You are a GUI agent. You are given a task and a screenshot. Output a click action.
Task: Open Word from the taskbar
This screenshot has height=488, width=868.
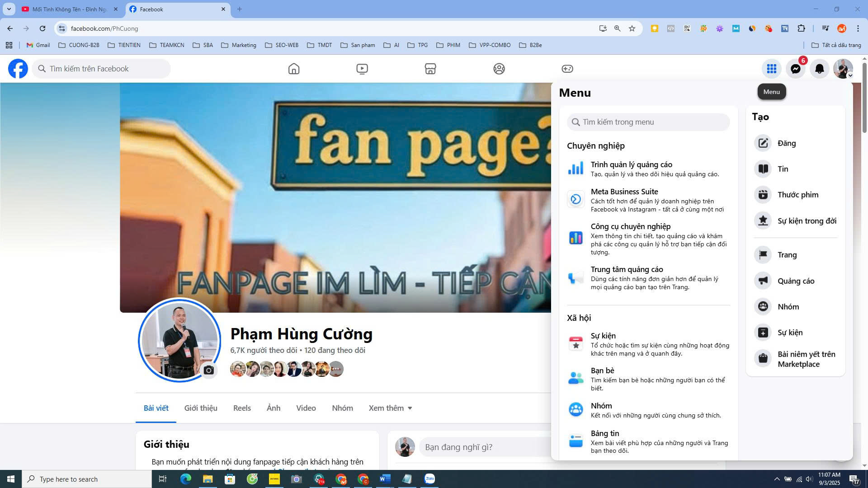(385, 479)
